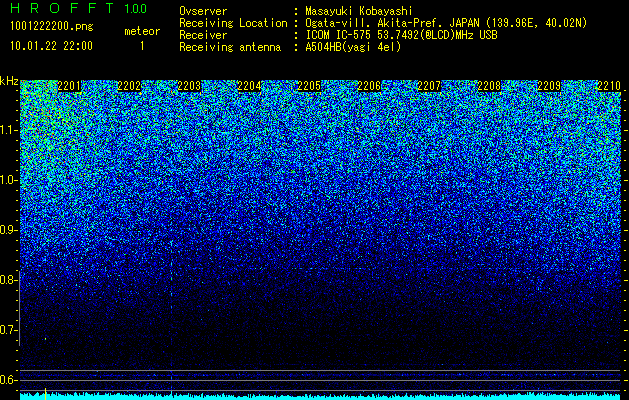Click the 2208 time marker
The height and width of the screenshot is (400, 629).
coord(489,86)
